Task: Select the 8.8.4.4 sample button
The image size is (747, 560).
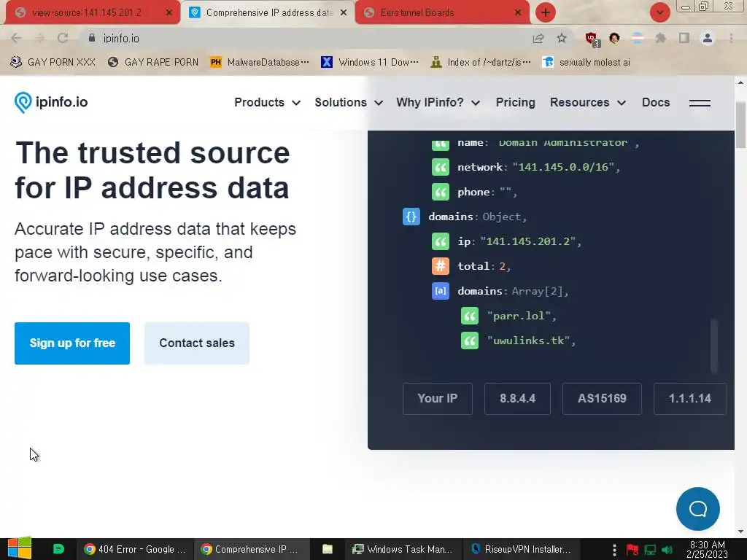Action: (517, 399)
